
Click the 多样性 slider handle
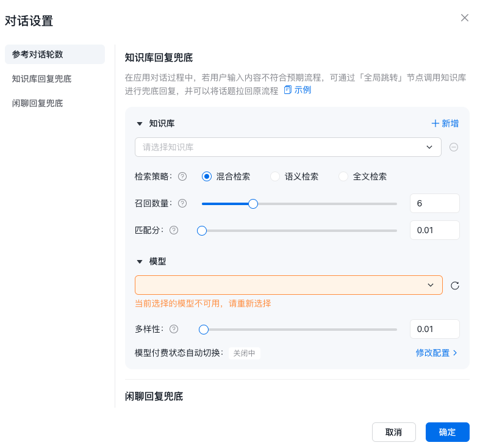point(204,330)
